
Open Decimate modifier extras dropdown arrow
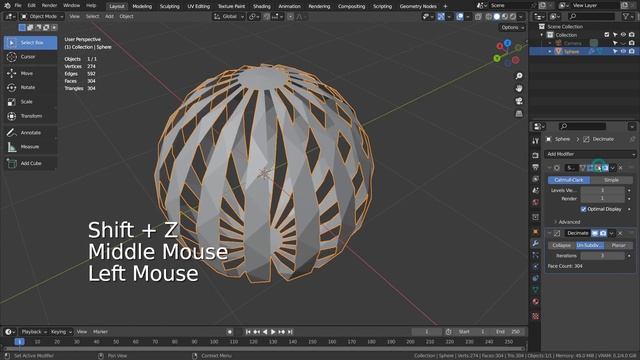tap(611, 233)
